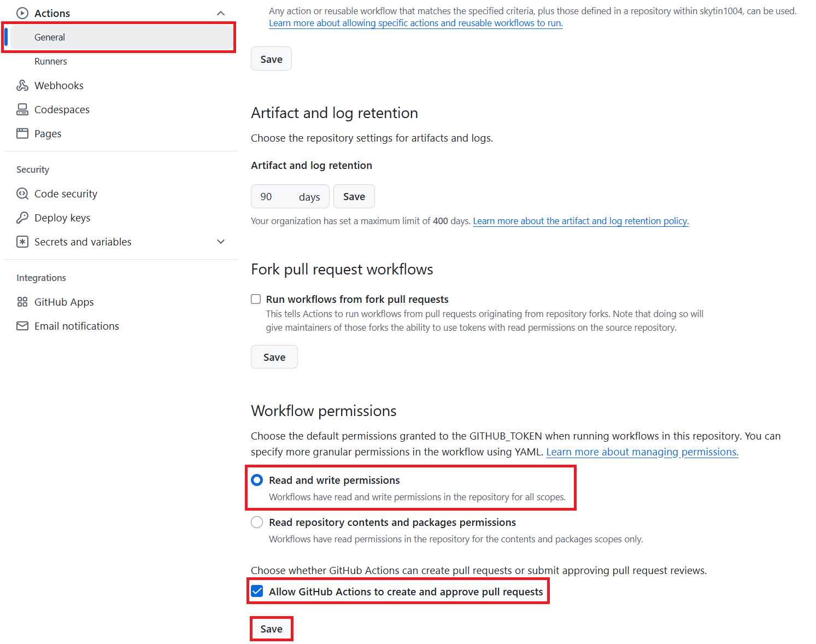Uncheck Allow GitHub Actions to create pull requests
The width and height of the screenshot is (816, 644).
[x=257, y=592]
